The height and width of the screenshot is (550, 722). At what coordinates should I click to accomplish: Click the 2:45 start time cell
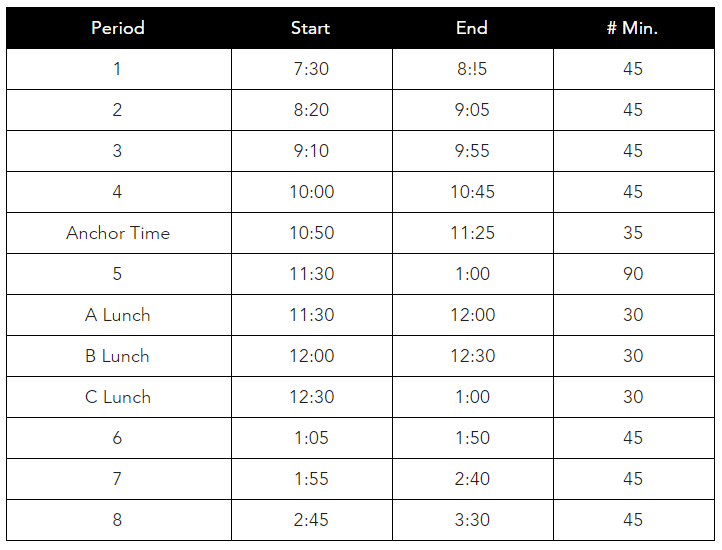click(x=311, y=520)
